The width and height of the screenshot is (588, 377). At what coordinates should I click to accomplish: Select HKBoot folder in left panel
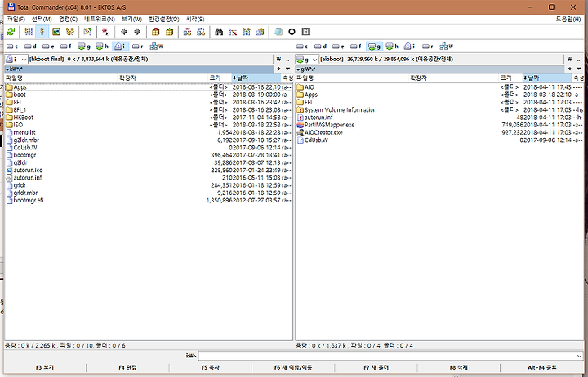149,118
